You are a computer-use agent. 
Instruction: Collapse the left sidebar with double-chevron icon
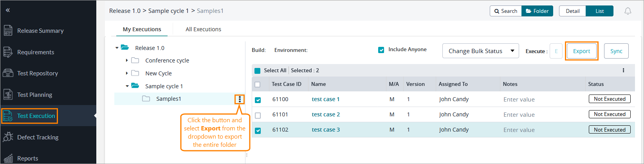coord(7,10)
